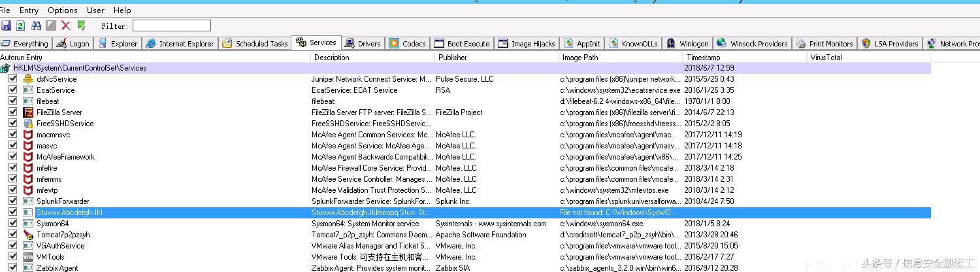980x272 pixels.
Task: Uncheck the EcatService checkbox
Action: click(13, 90)
